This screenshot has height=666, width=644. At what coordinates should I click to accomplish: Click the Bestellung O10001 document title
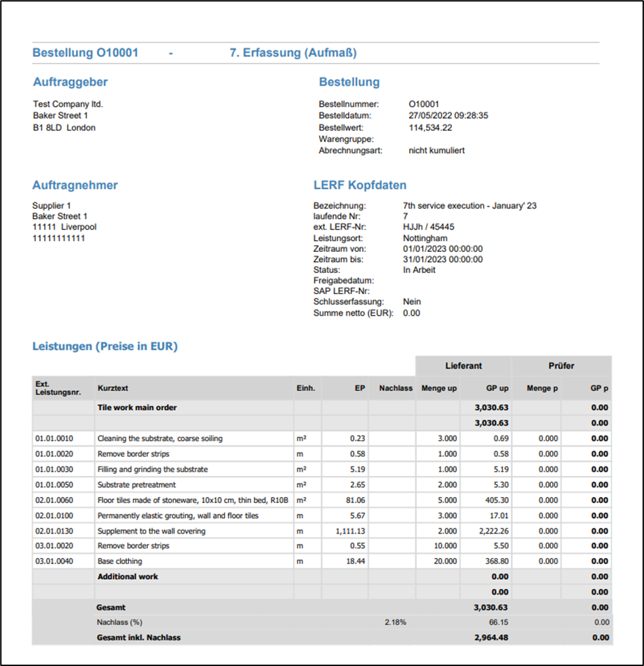[x=86, y=53]
